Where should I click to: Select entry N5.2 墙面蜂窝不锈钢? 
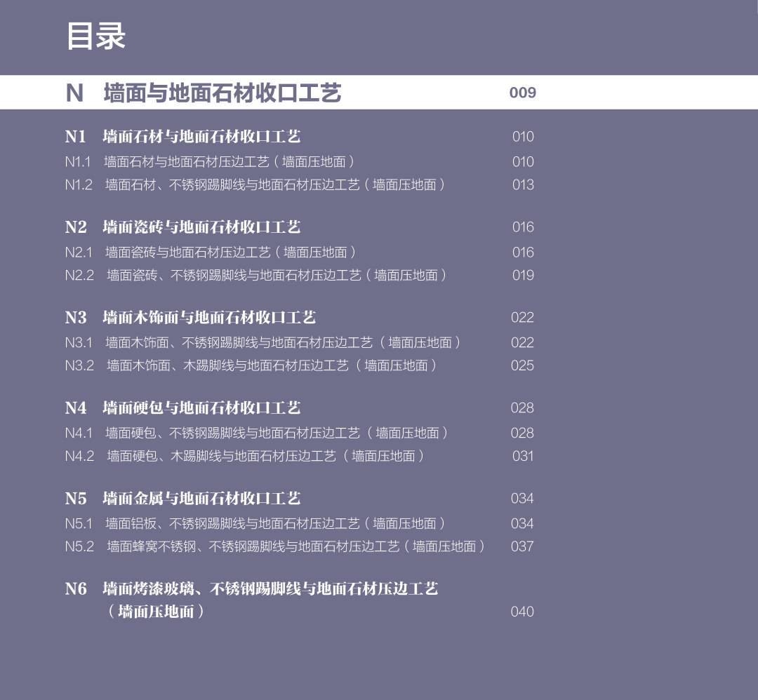point(275,546)
